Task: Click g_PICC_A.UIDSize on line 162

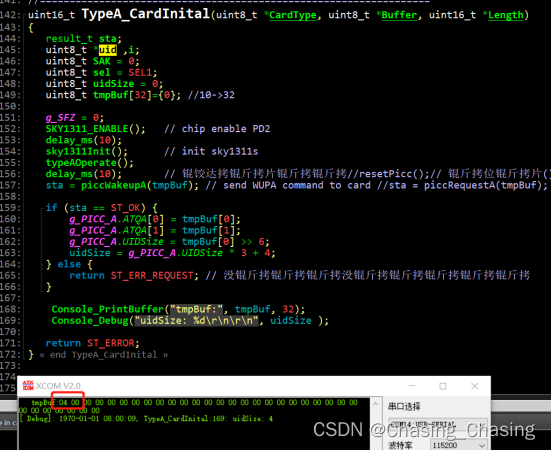Action: coord(116,242)
